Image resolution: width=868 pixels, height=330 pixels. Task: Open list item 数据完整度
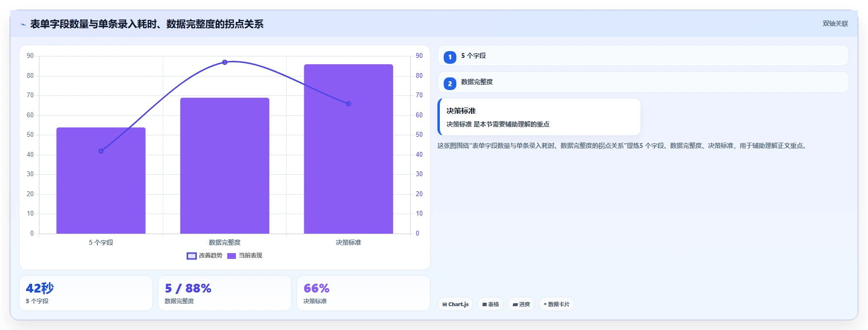pyautogui.click(x=643, y=82)
